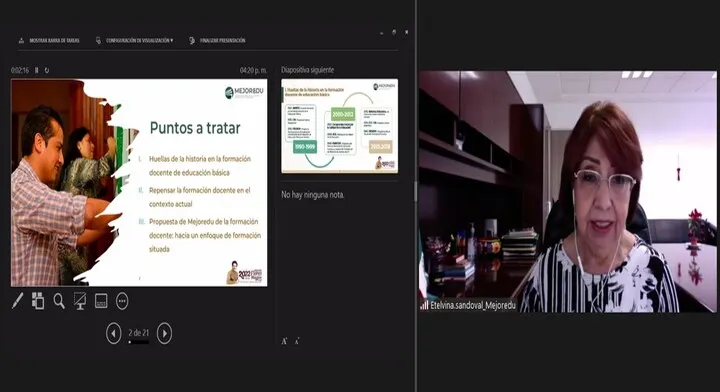Click the slide progress bar under counter
The width and height of the screenshot is (720, 392).
point(139,342)
